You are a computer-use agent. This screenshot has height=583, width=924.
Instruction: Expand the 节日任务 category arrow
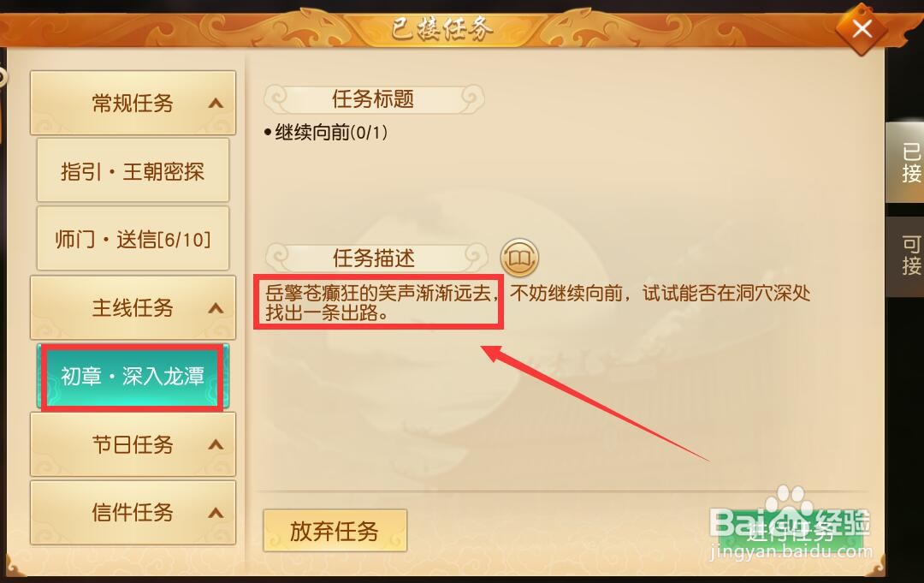tap(216, 444)
